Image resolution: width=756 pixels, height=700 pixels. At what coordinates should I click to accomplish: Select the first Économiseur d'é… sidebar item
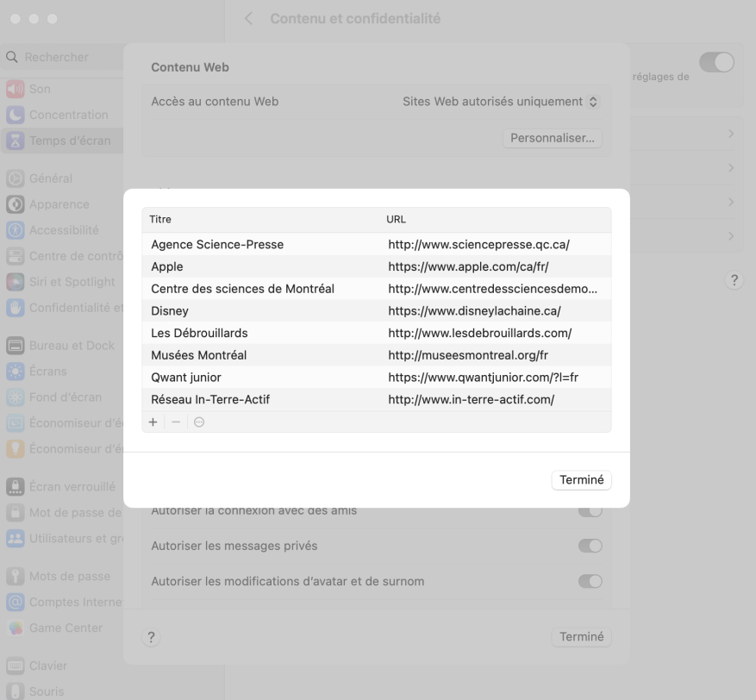64,422
